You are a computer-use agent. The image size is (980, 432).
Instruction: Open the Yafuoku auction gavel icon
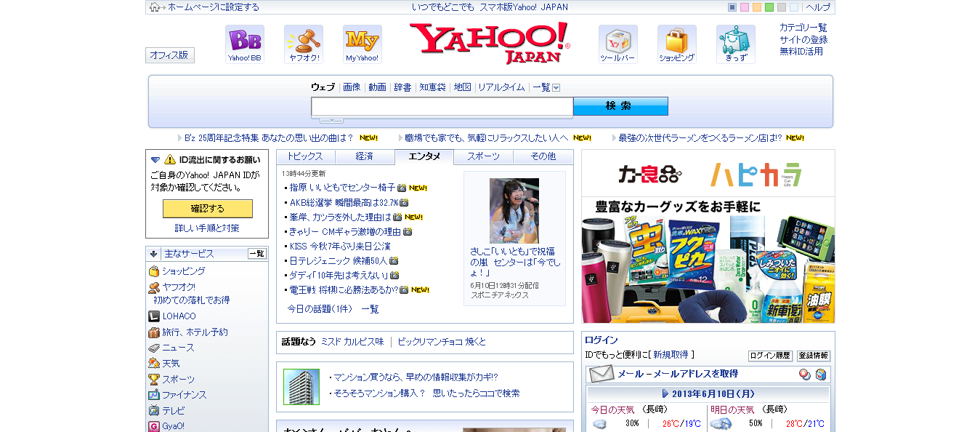pos(304,44)
